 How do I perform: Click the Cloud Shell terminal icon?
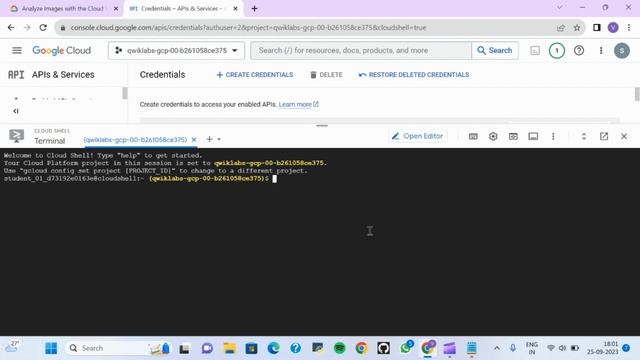tap(16, 136)
